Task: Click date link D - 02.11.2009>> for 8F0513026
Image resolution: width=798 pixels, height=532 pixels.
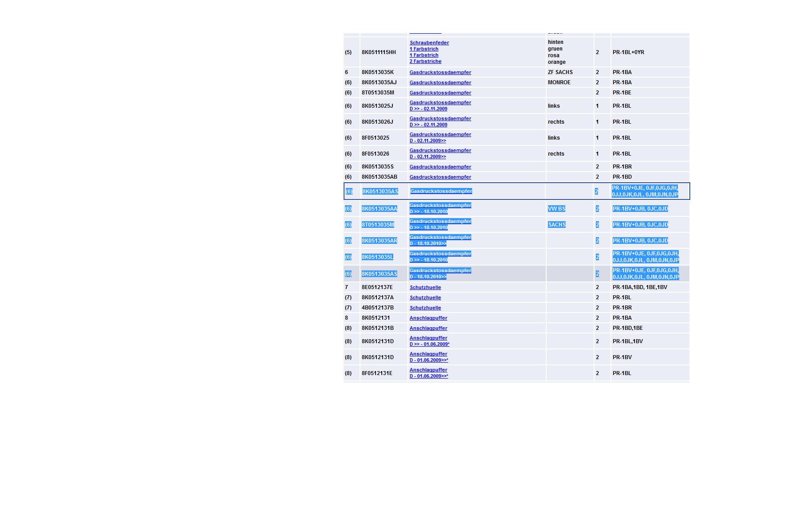Action: 428,156
